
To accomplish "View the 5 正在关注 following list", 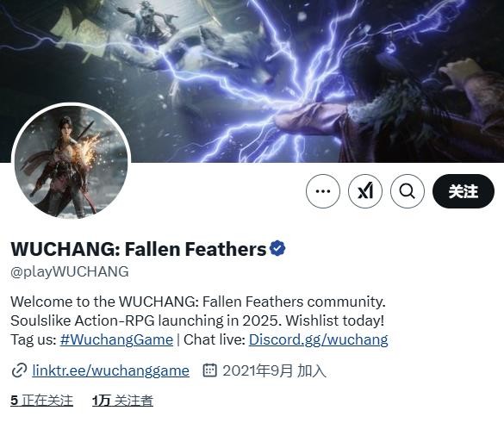I will tap(42, 401).
